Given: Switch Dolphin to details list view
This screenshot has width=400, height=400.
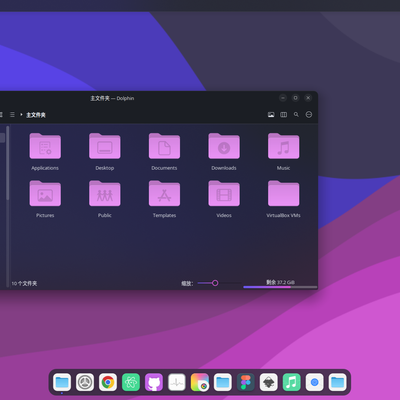Looking at the screenshot, I should click(x=12, y=115).
